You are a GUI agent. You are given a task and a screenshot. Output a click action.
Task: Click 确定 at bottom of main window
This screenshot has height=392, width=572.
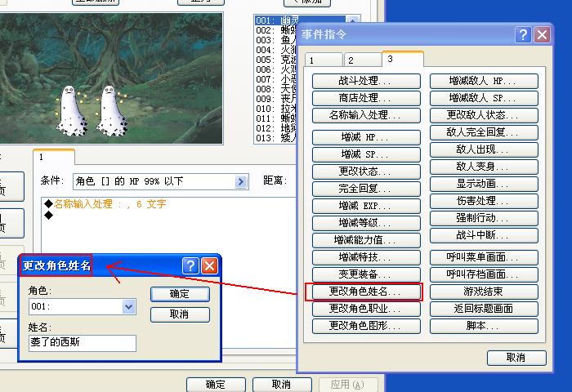216,385
